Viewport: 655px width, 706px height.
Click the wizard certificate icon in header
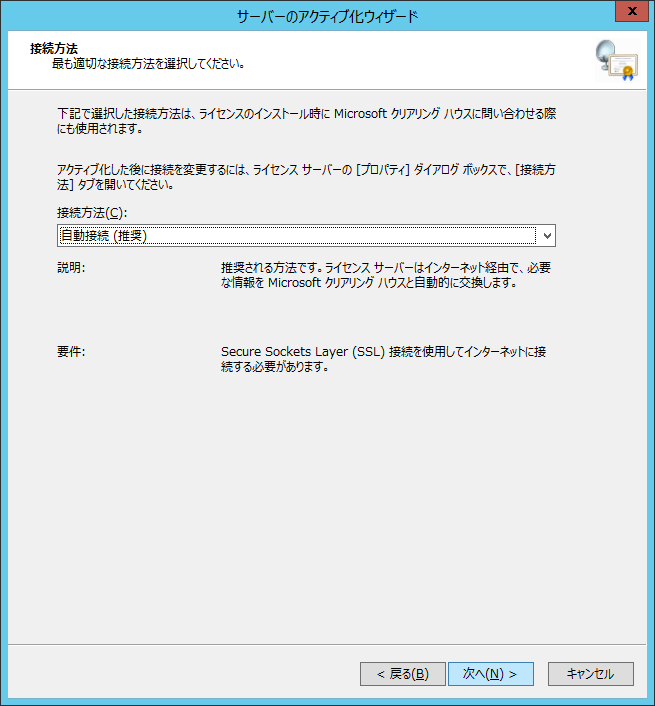pyautogui.click(x=615, y=60)
